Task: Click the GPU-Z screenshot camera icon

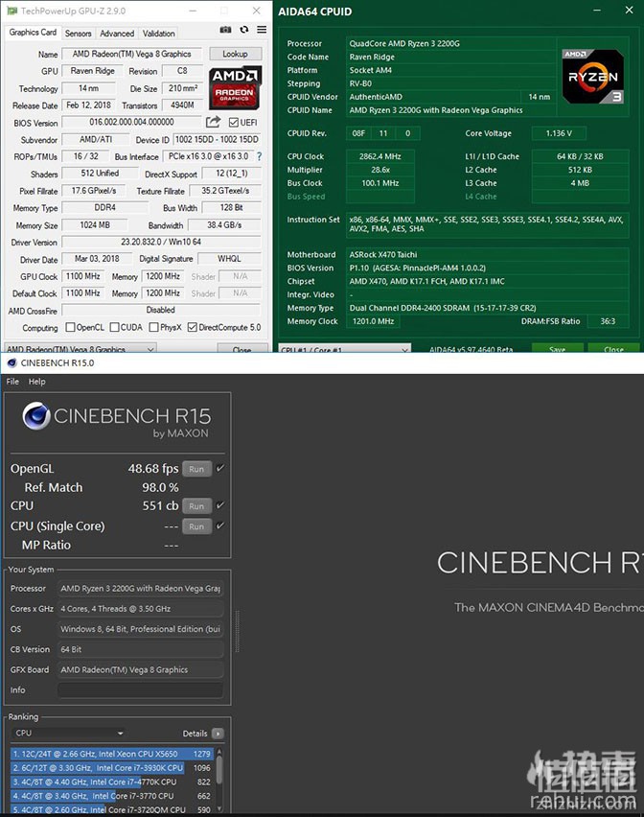Action: (225, 30)
